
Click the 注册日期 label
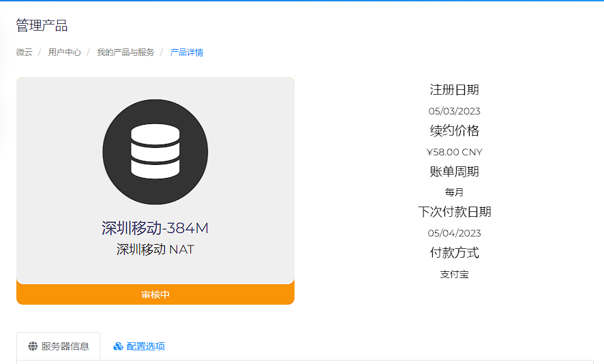click(x=455, y=90)
